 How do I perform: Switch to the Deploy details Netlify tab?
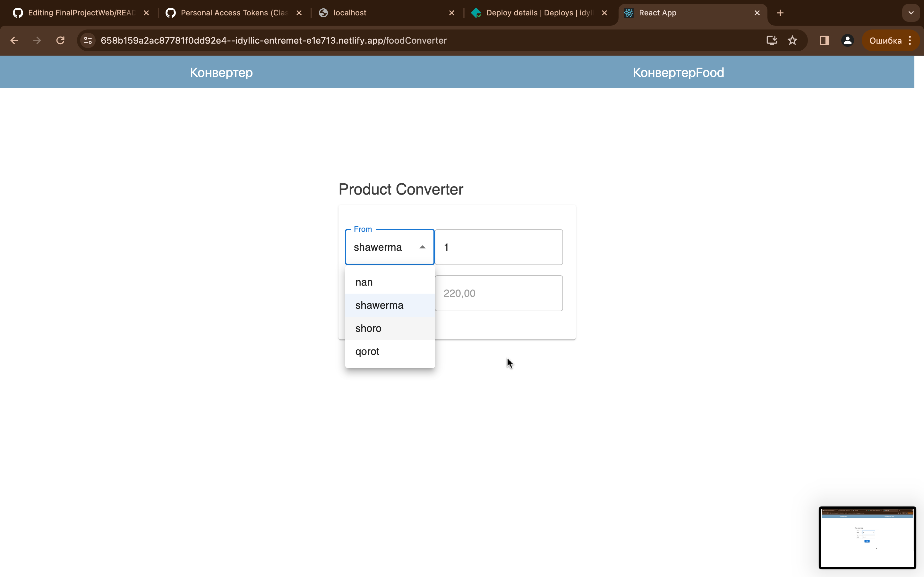point(538,13)
